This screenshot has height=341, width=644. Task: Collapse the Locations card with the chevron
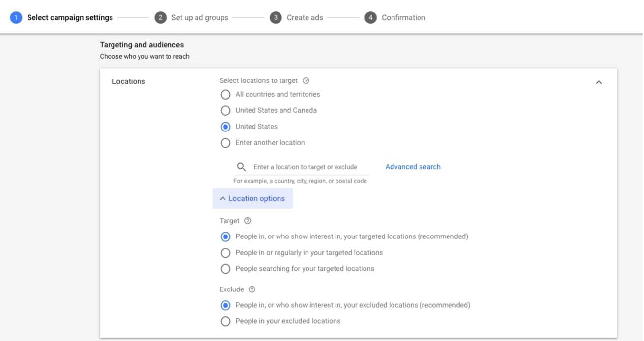click(599, 82)
